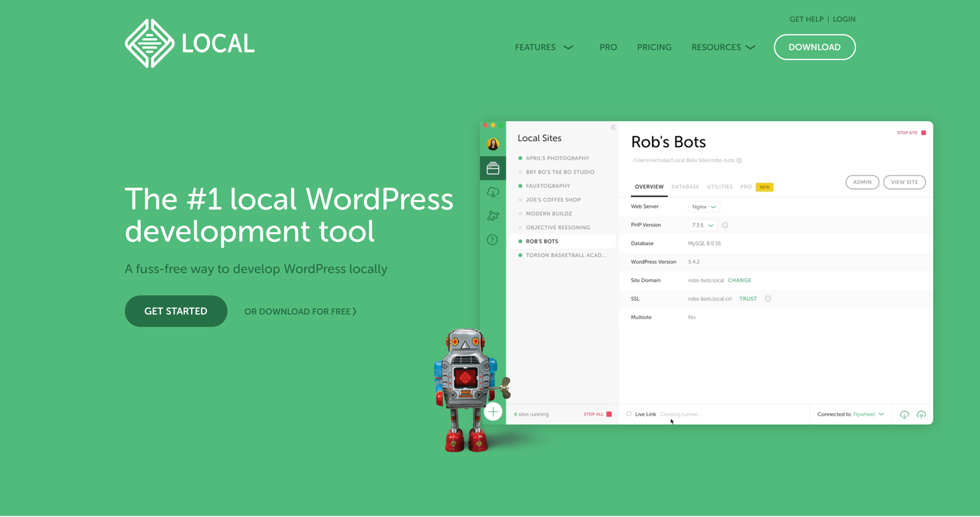Click the reveal icon next to site path
The image size is (980, 517).
point(739,160)
